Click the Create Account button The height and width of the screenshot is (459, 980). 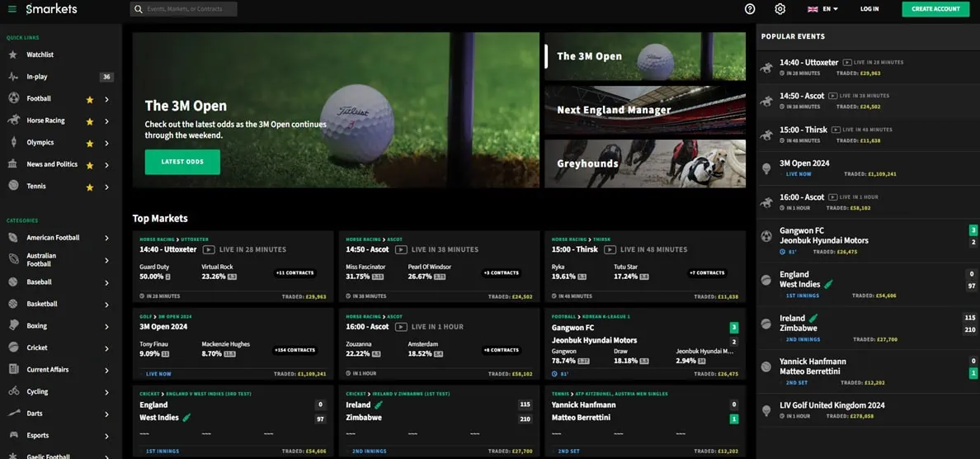[x=935, y=9]
